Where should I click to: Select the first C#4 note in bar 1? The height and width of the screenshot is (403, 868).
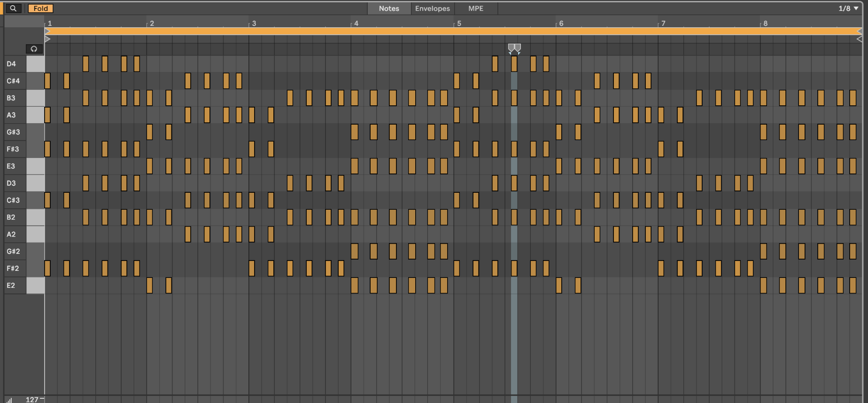(x=47, y=81)
